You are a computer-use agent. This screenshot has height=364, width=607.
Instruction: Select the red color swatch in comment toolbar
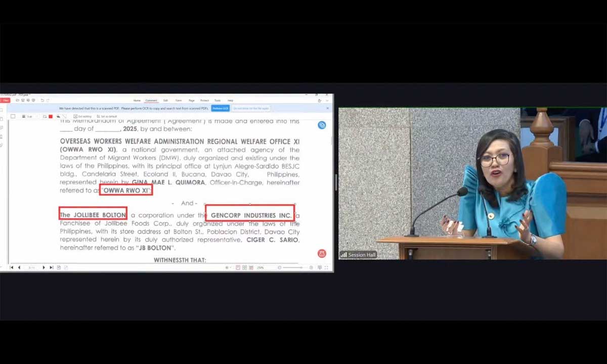pyautogui.click(x=51, y=116)
